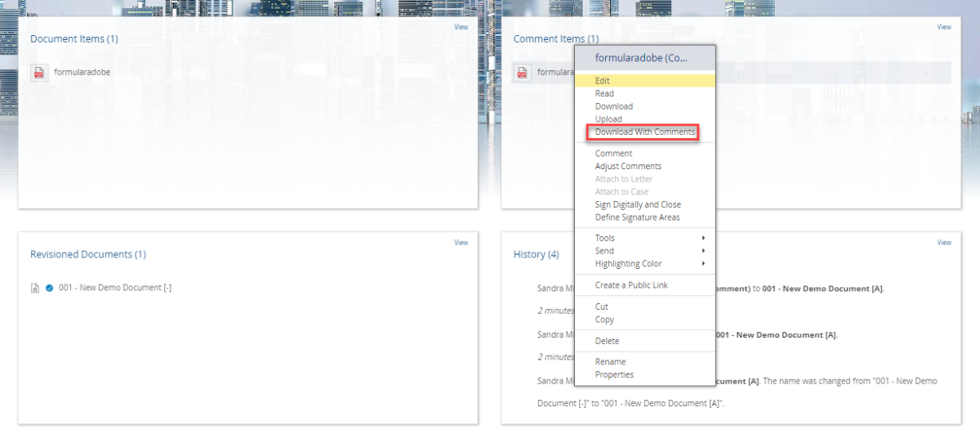Choose Edit from the context menu
The image size is (980, 439).
(x=603, y=81)
